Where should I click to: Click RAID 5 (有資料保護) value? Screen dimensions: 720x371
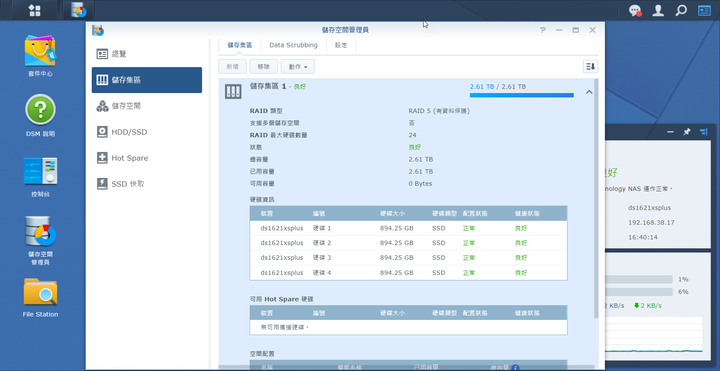[x=439, y=111]
